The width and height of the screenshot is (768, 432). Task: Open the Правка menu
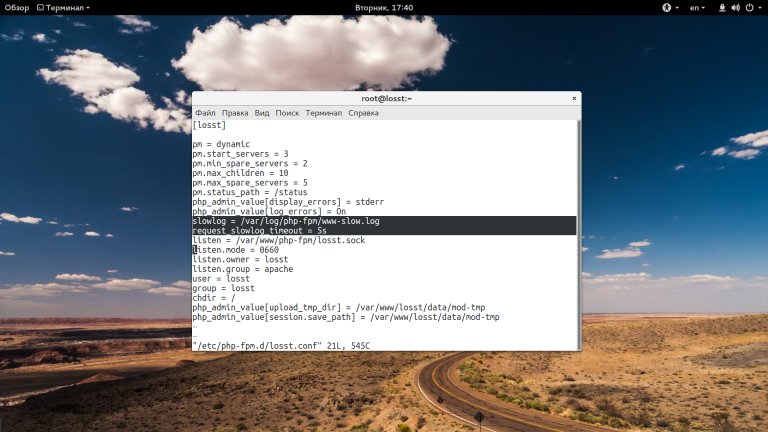click(x=235, y=113)
